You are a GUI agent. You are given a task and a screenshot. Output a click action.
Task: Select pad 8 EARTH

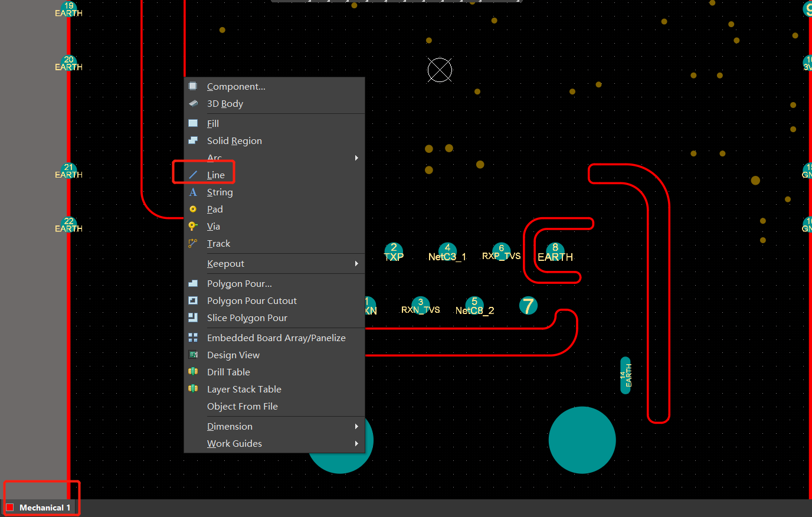pyautogui.click(x=555, y=253)
